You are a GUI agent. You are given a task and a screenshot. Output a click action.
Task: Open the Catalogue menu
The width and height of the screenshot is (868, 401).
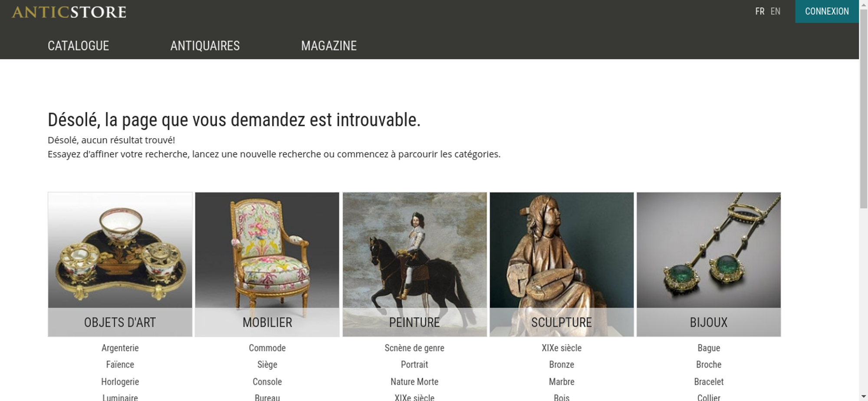[78, 46]
